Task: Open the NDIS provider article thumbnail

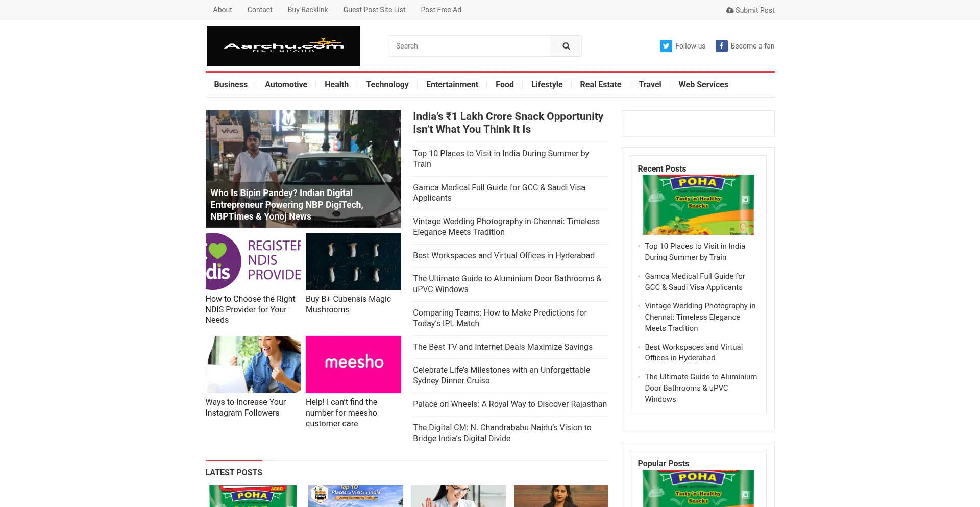Action: (x=253, y=261)
